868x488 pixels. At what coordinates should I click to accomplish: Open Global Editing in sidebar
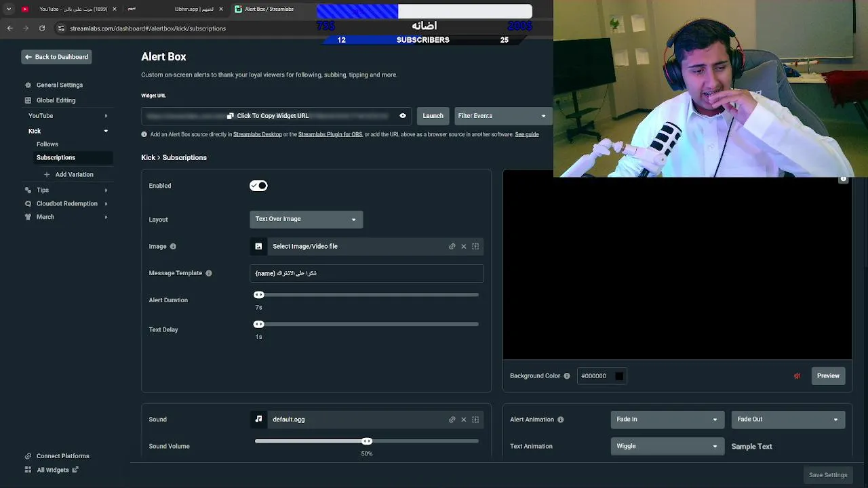[x=56, y=100]
